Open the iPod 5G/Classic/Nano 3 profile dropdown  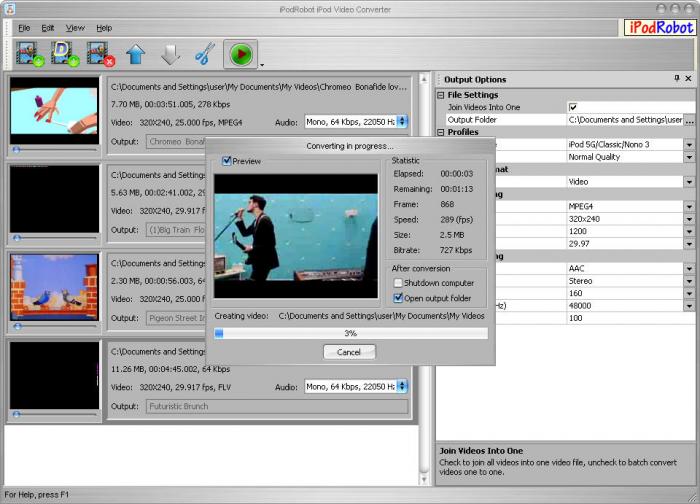click(x=689, y=145)
